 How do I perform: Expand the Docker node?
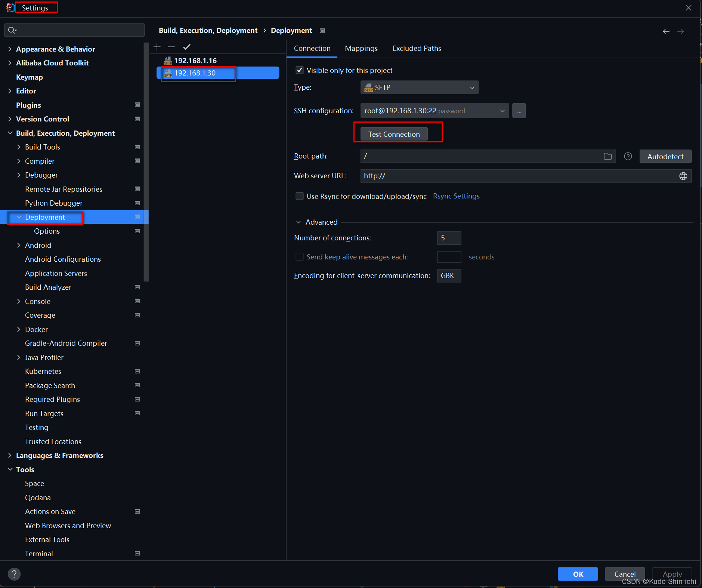(19, 329)
